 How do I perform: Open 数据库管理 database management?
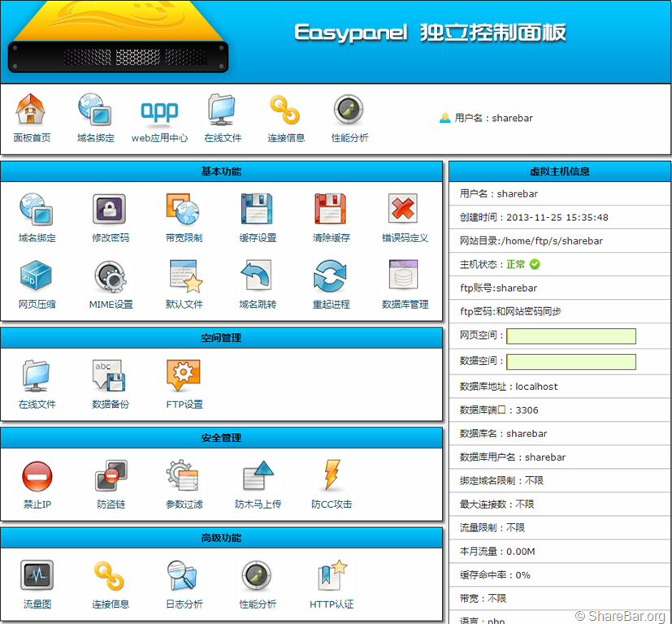pos(404,276)
